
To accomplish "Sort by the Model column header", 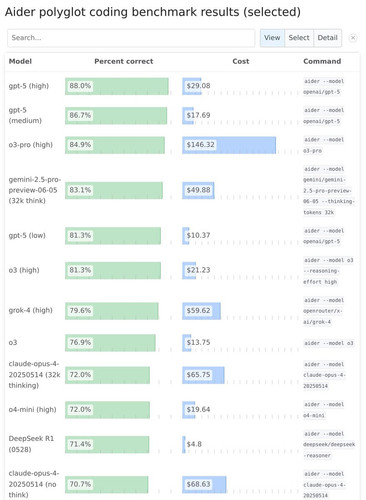I will (20, 61).
